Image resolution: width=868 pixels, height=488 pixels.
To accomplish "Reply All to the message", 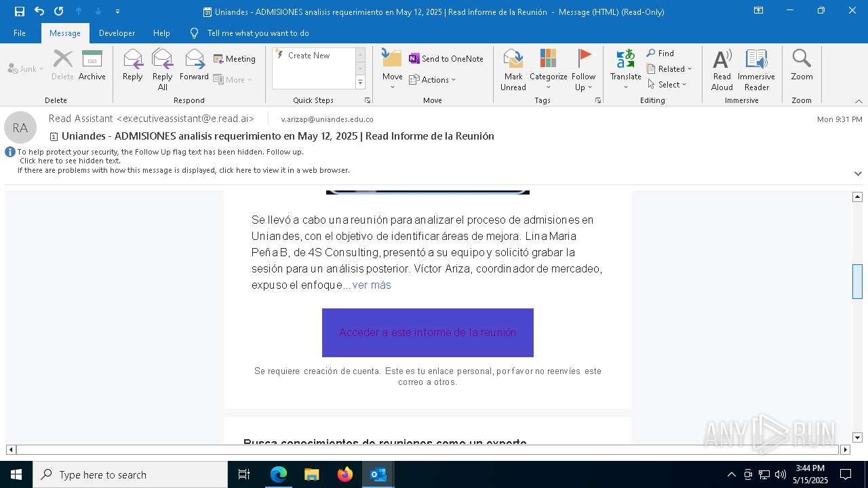I will click(x=163, y=70).
